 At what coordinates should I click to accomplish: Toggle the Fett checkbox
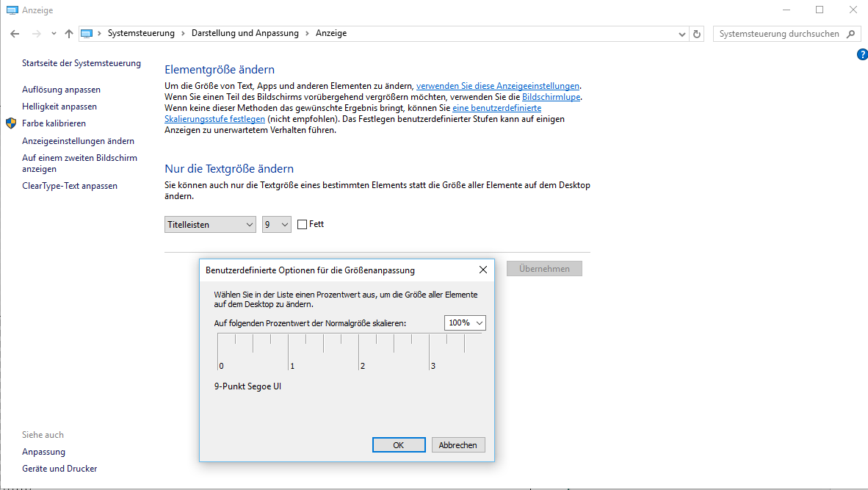pyautogui.click(x=303, y=224)
